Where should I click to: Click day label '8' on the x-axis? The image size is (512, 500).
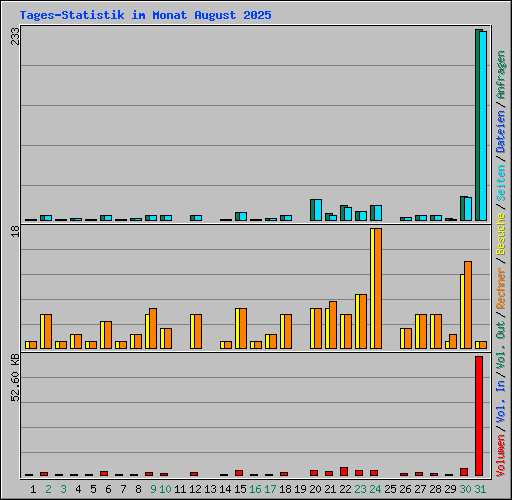[x=138, y=489]
